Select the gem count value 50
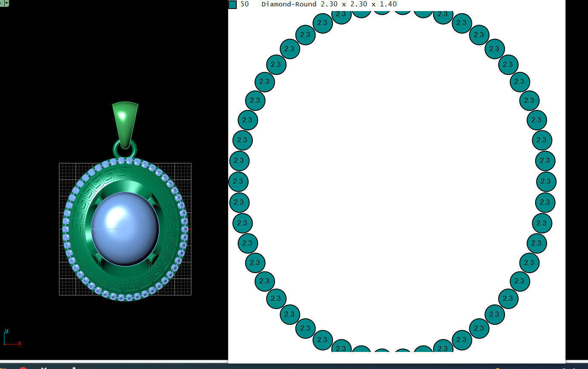The width and height of the screenshot is (588, 369). point(244,4)
